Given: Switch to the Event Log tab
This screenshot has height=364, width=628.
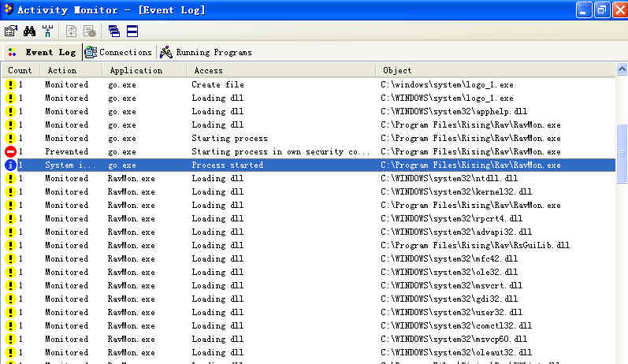Looking at the screenshot, I should 42,53.
